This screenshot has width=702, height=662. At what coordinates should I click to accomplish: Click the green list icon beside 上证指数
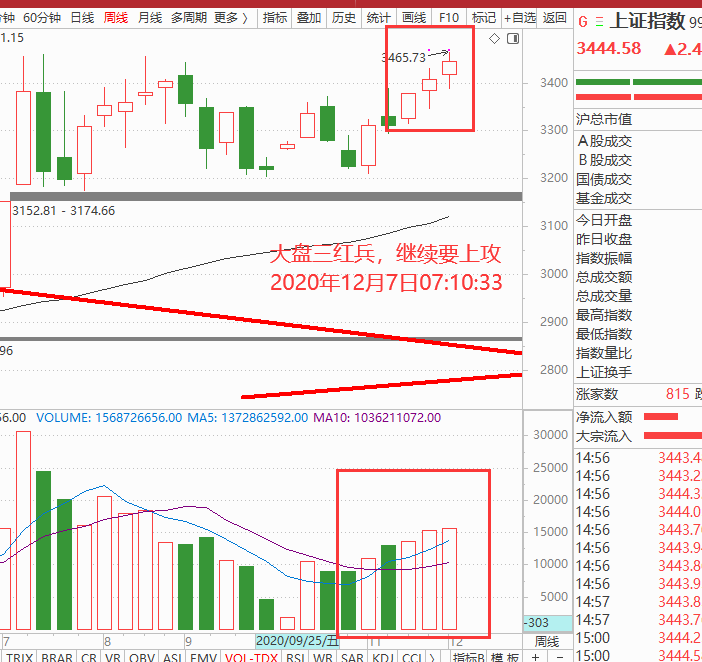point(599,21)
